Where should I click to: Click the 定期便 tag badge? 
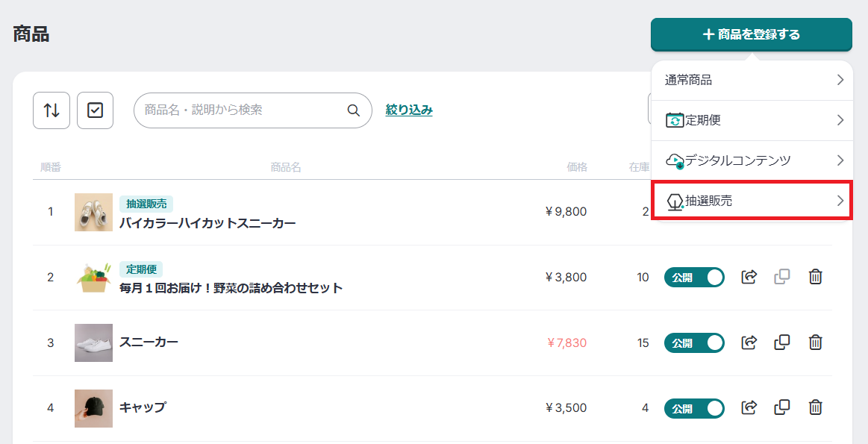click(141, 269)
